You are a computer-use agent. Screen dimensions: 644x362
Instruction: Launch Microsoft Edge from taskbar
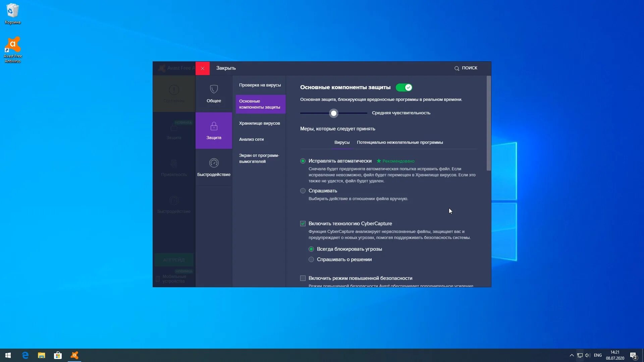pos(25,355)
